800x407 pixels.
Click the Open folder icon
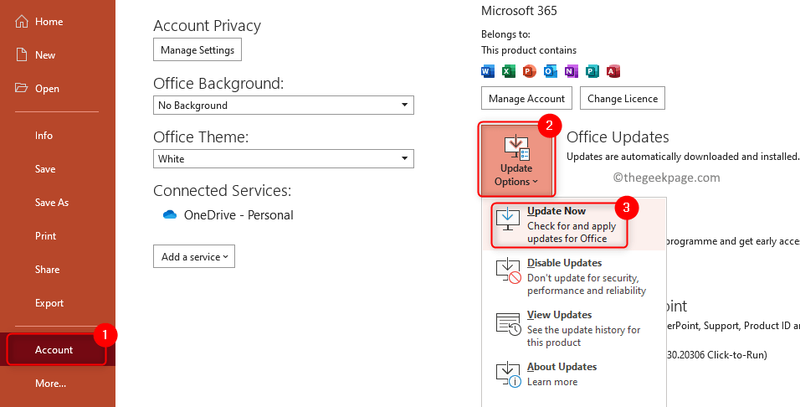click(21, 88)
